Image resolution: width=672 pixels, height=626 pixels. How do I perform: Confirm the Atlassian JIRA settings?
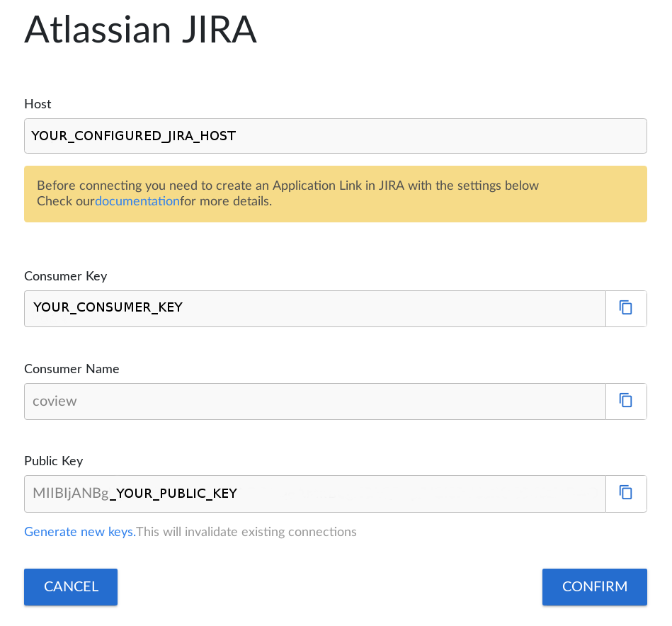(594, 586)
